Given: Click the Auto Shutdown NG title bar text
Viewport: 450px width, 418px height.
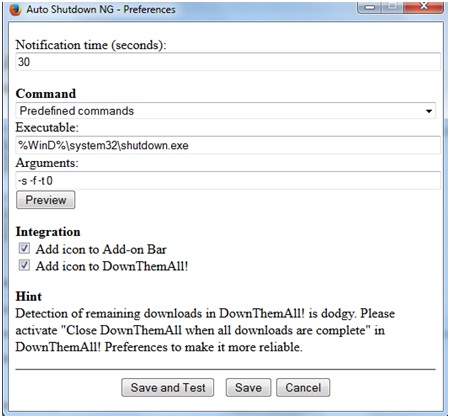Looking at the screenshot, I should coord(101,9).
